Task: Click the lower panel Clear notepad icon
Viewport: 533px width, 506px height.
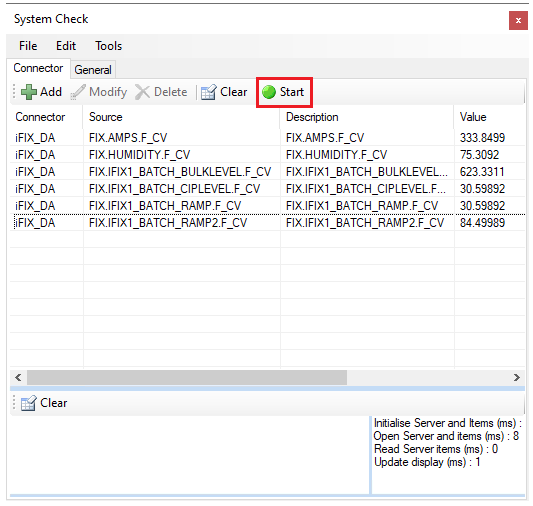Action: 28,403
